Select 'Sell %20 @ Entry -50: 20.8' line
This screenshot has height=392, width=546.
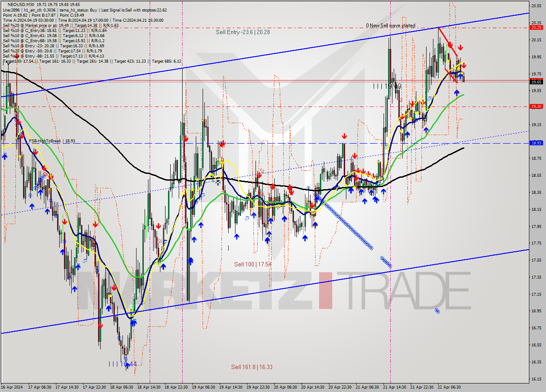click(x=52, y=51)
